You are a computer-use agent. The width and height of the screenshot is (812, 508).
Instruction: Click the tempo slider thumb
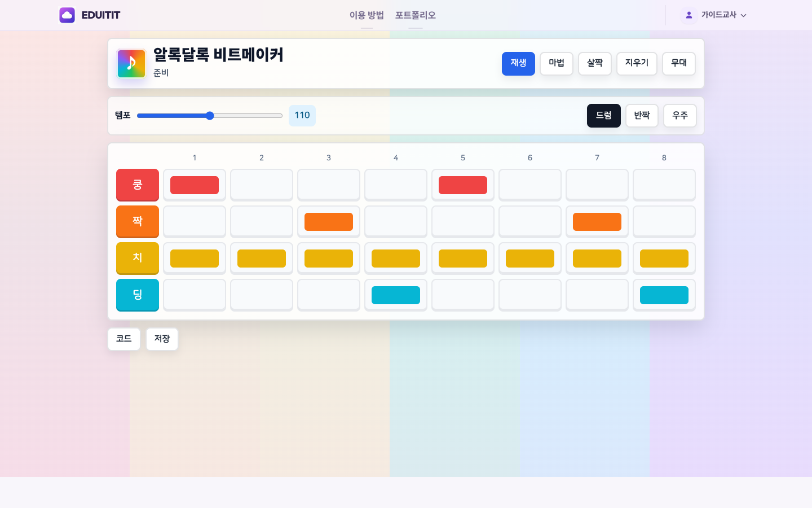click(x=210, y=116)
